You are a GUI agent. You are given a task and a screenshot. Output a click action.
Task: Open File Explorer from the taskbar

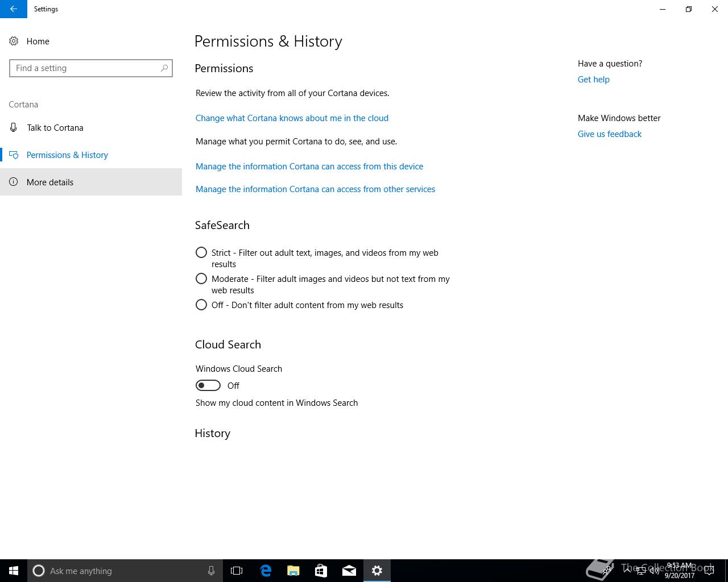click(x=293, y=571)
